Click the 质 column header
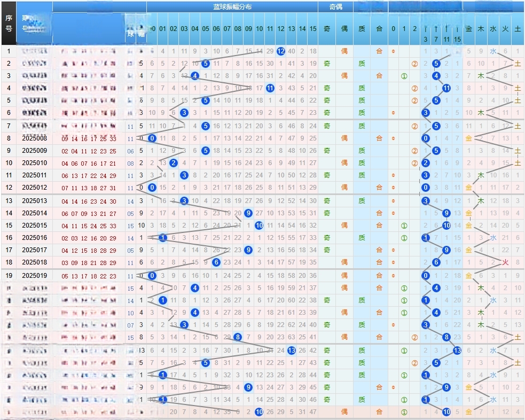The height and width of the screenshot is (420, 525). 362,29
